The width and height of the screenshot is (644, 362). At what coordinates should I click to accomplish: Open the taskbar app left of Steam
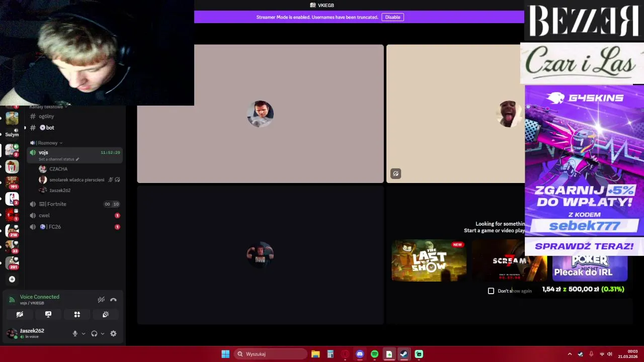pyautogui.click(x=389, y=354)
